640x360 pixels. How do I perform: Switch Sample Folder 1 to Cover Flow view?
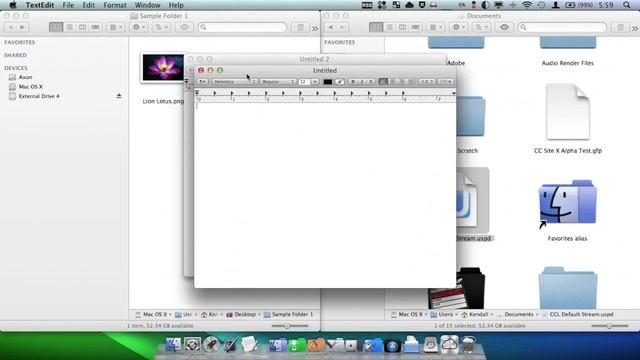pyautogui.click(x=96, y=27)
